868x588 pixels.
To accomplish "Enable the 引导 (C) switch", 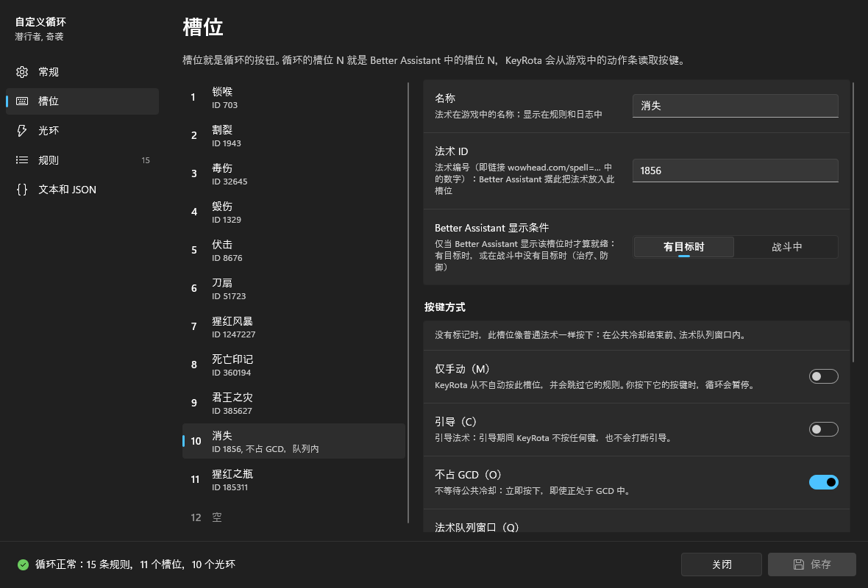I will (823, 429).
